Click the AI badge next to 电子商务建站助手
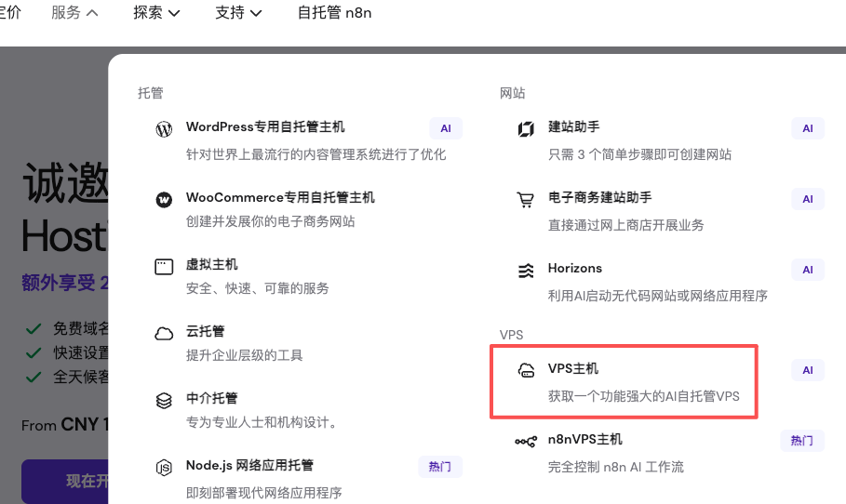The image size is (846, 504). pos(808,199)
